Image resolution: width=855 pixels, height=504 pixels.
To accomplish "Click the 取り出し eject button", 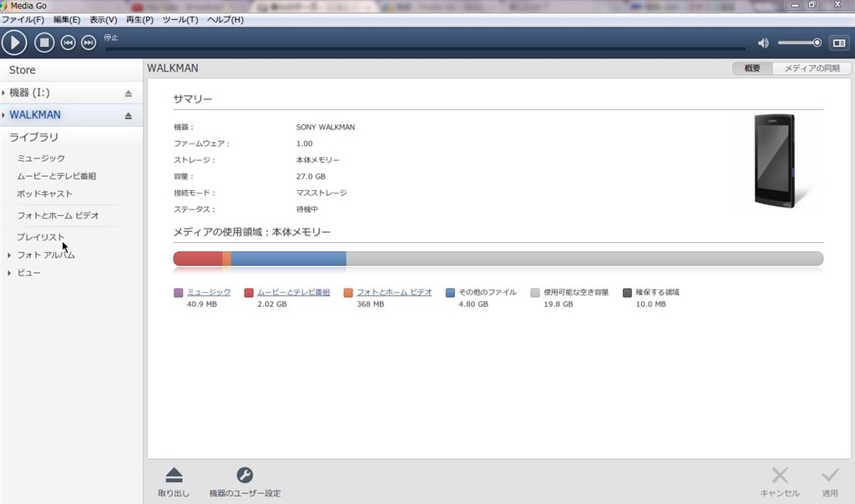I will pyautogui.click(x=174, y=482).
